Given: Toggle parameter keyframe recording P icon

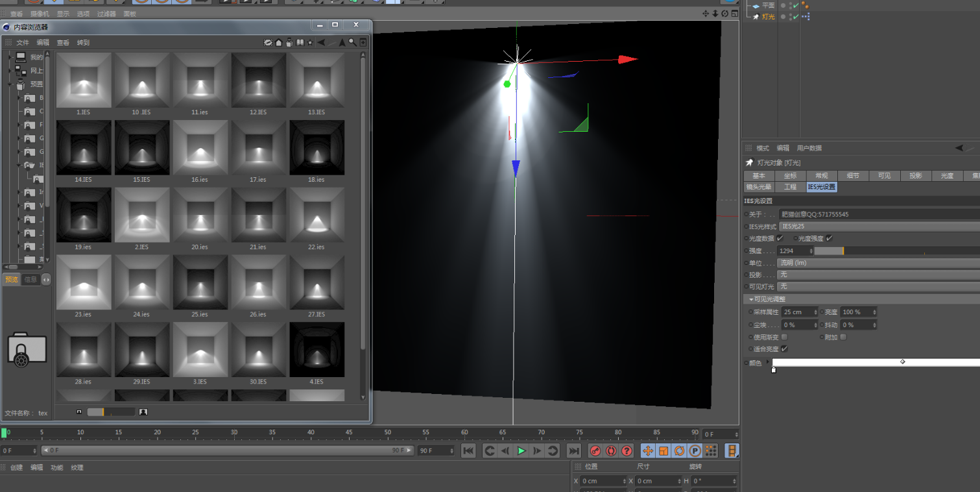Looking at the screenshot, I should pyautogui.click(x=695, y=450).
